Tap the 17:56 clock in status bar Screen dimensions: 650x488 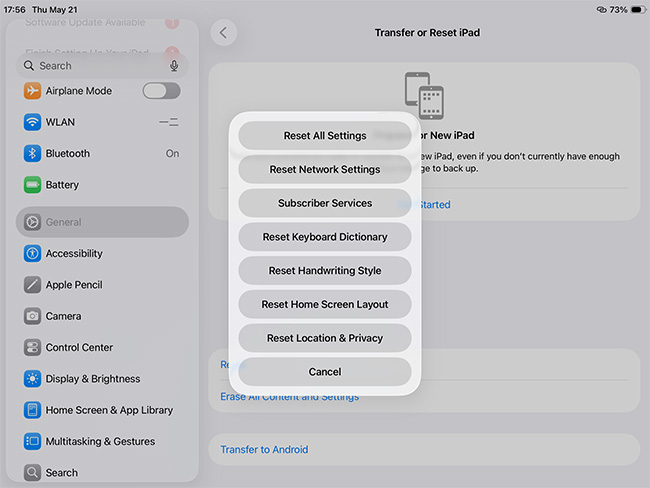tap(15, 10)
